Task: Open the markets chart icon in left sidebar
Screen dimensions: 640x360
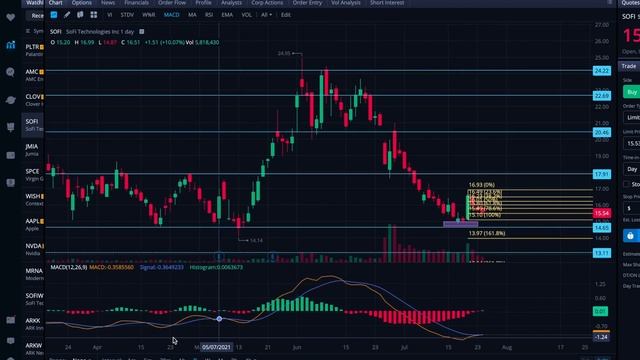Action: [x=11, y=45]
